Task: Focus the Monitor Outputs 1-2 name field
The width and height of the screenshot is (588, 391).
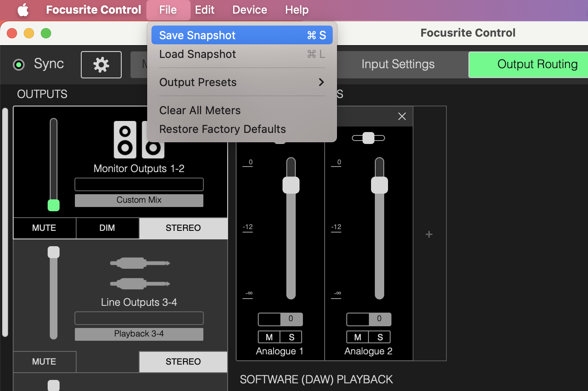Action: pos(139,184)
